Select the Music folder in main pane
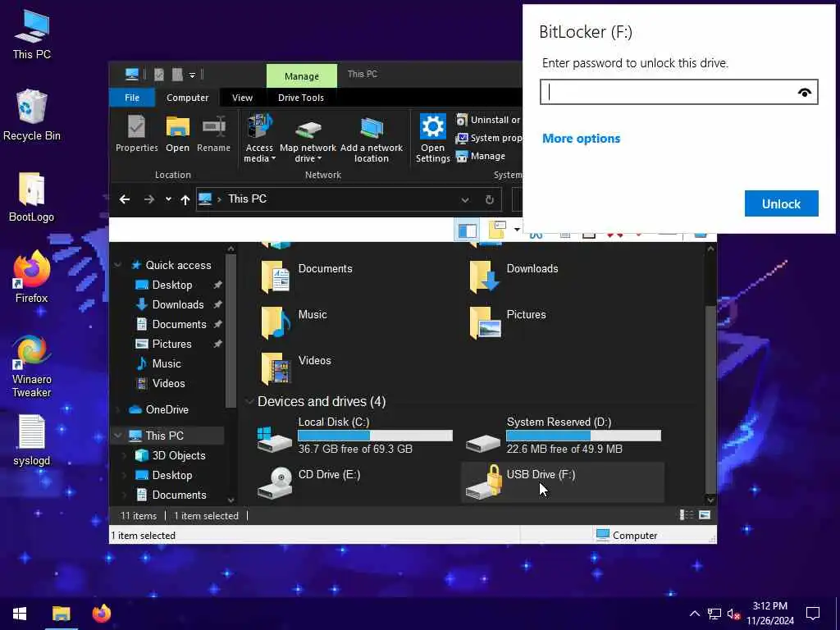840x630 pixels. 294,322
